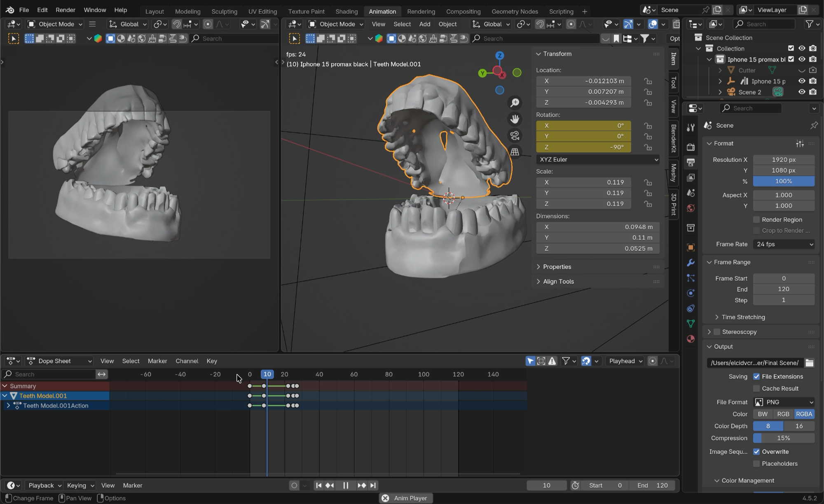Image resolution: width=824 pixels, height=504 pixels.
Task: Set Color Depth to 16
Action: (799, 426)
